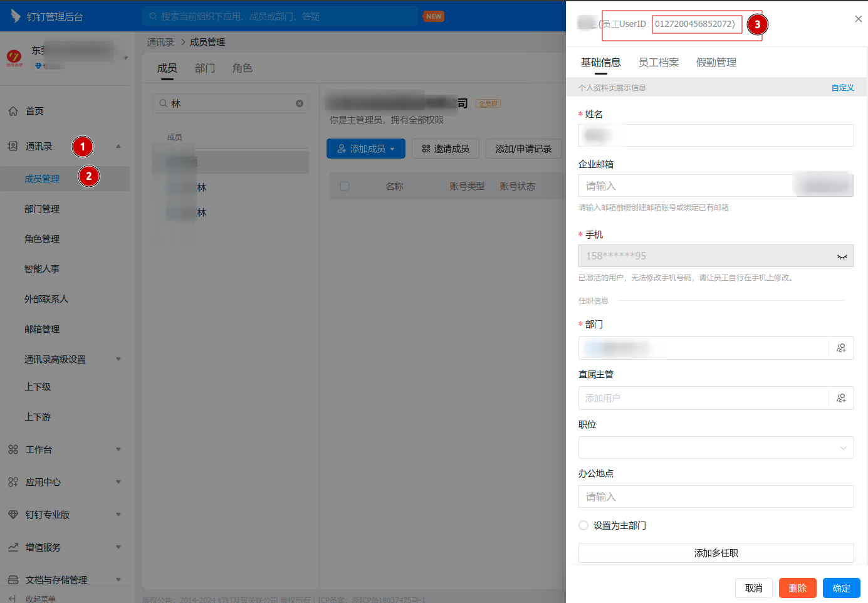Click the DingTalk logo icon in header
Image resolution: width=868 pixels, height=603 pixels.
(x=16, y=16)
